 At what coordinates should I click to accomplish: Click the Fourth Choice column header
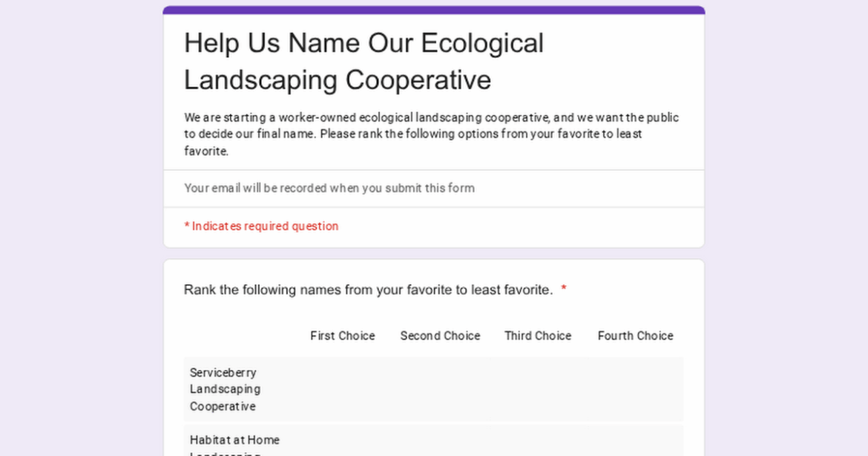635,336
